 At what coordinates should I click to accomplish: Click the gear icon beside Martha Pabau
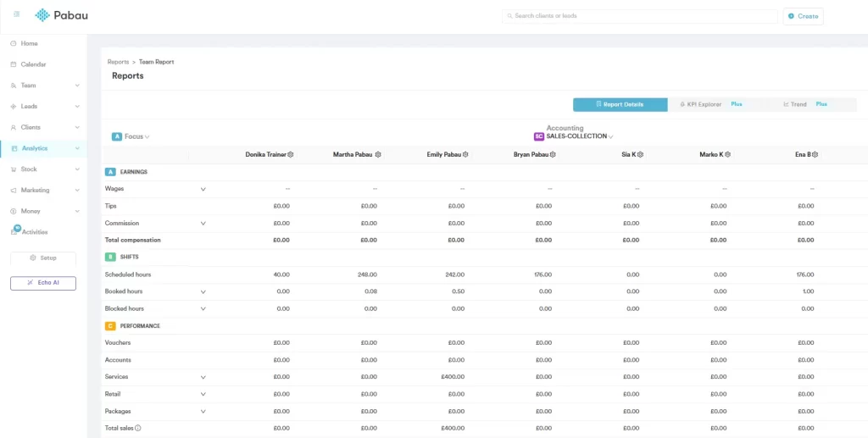click(x=378, y=155)
